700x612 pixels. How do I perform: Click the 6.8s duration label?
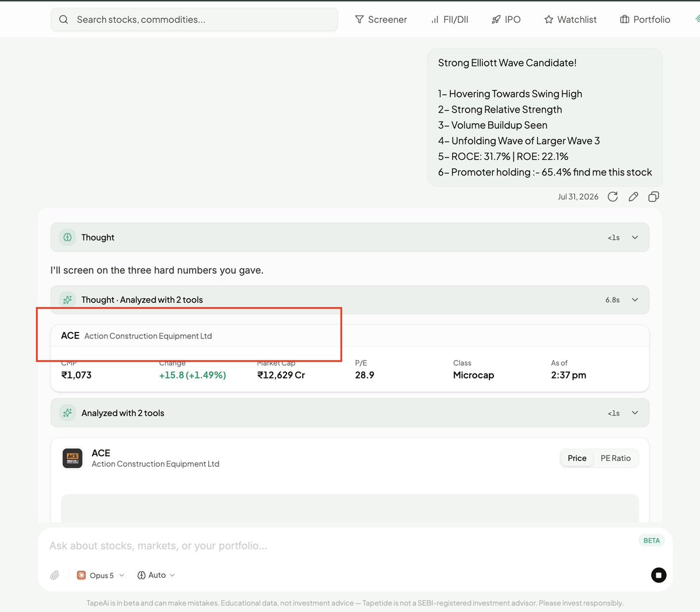(612, 300)
